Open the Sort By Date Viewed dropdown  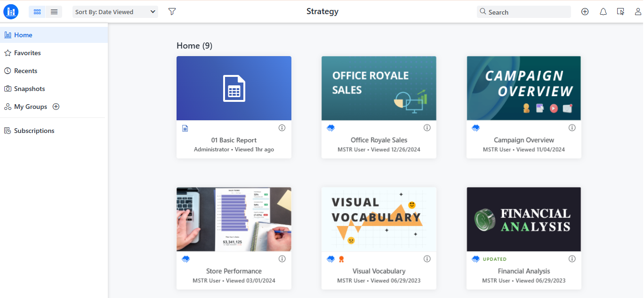(x=115, y=12)
